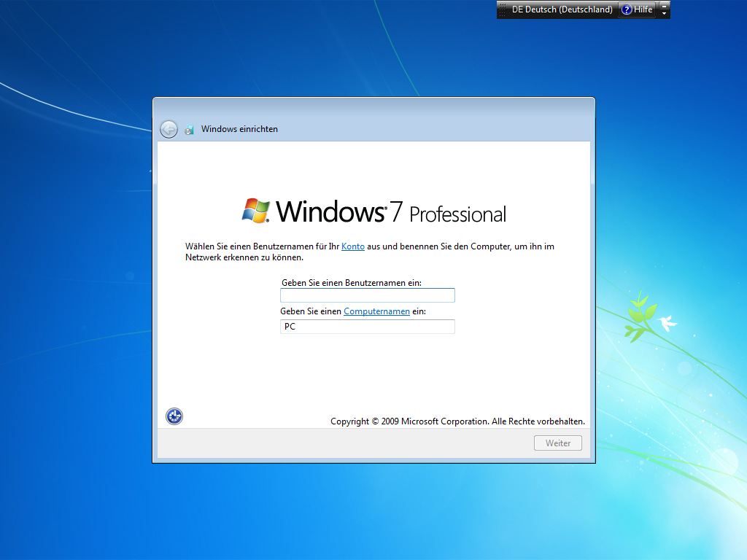Click the blue question mark Hilfe icon
Image resolution: width=747 pixels, height=560 pixels.
coord(626,9)
